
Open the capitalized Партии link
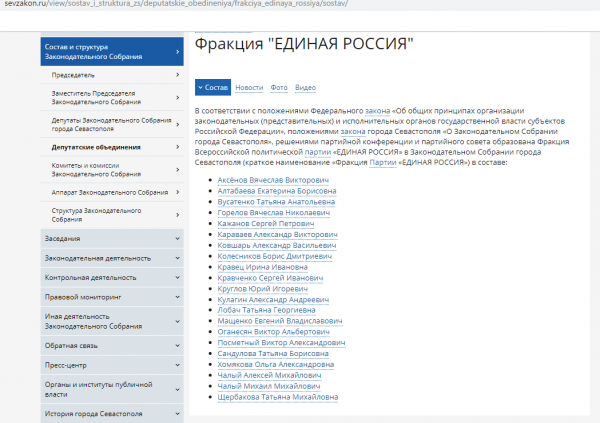point(383,163)
